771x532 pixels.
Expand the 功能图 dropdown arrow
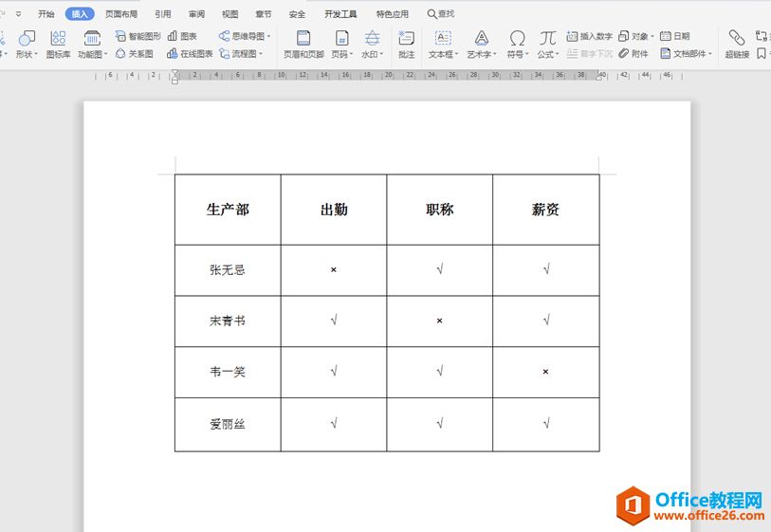[x=105, y=54]
